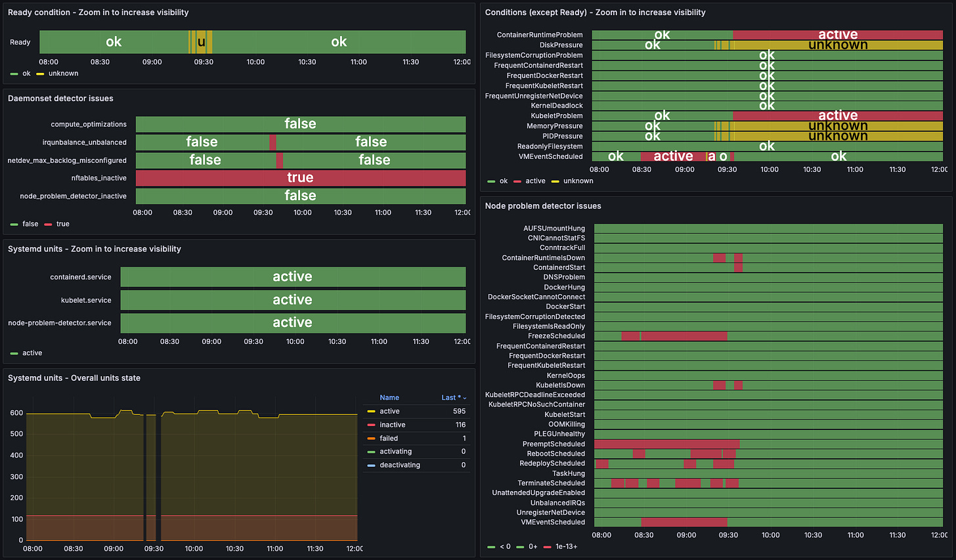The image size is (956, 560).
Task: Open the "Last" column sort options dropdown
Action: (465, 397)
